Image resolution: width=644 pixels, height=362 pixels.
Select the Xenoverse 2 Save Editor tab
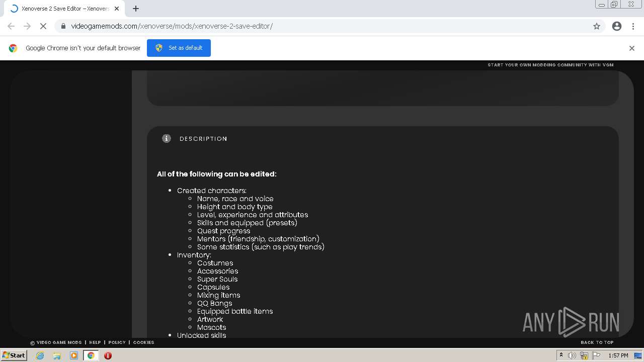tap(64, 9)
